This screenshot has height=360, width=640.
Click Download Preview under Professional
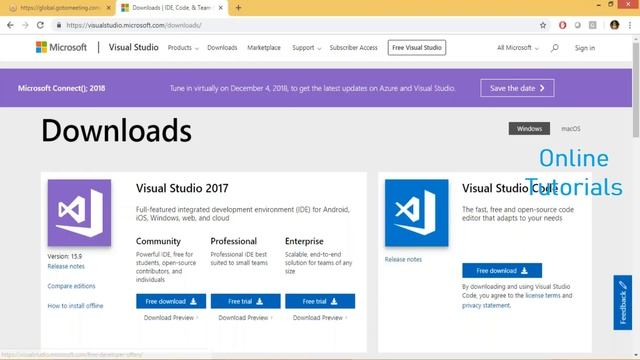coord(245,318)
